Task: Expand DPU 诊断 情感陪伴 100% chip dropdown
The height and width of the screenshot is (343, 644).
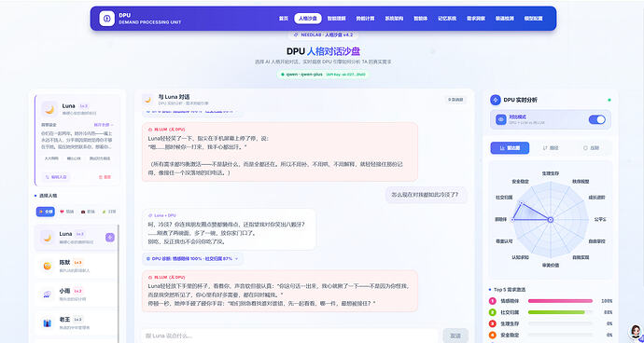Action: pyautogui.click(x=193, y=259)
